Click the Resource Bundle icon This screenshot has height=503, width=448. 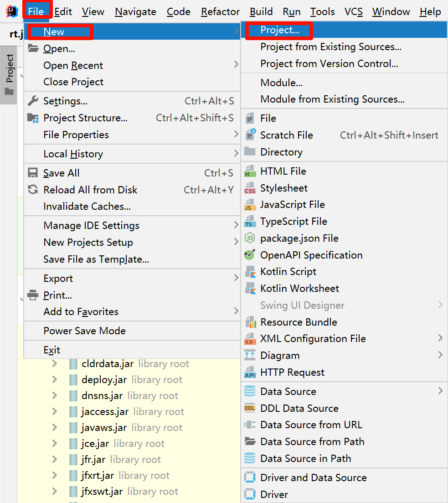pos(250,322)
